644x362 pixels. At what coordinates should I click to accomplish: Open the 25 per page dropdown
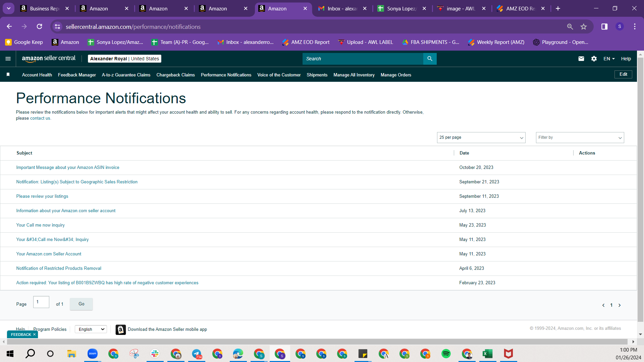[x=481, y=137]
